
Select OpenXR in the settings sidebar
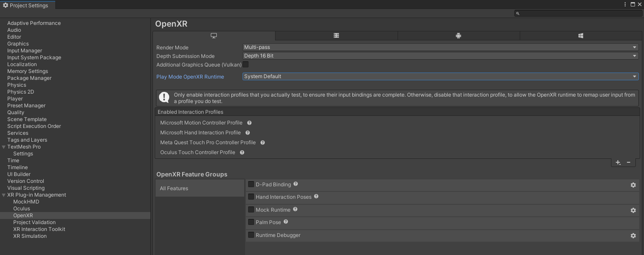click(x=24, y=215)
